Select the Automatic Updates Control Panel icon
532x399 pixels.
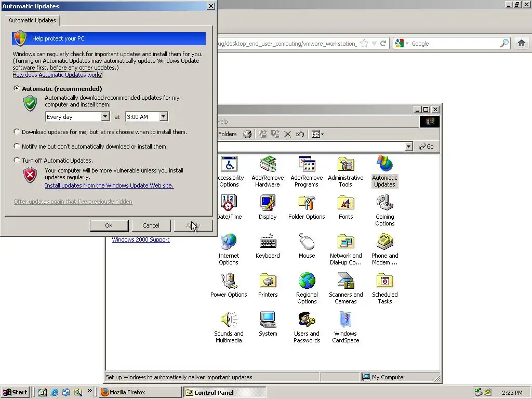385,171
